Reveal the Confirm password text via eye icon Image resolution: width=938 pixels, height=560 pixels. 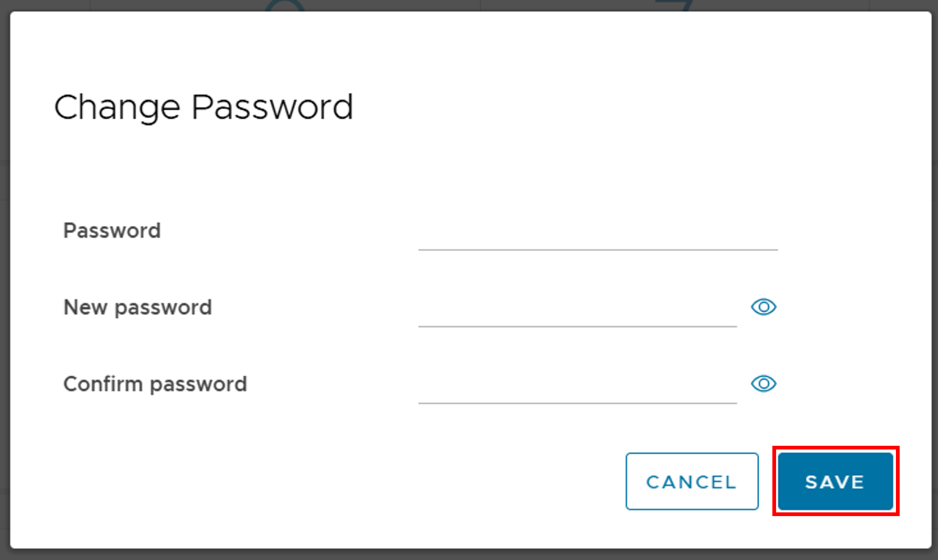(x=763, y=384)
